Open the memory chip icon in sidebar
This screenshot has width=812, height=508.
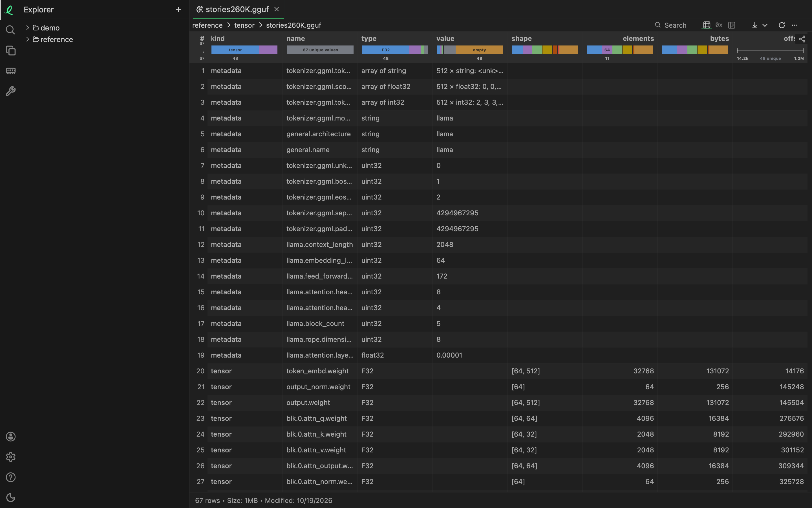coord(10,71)
